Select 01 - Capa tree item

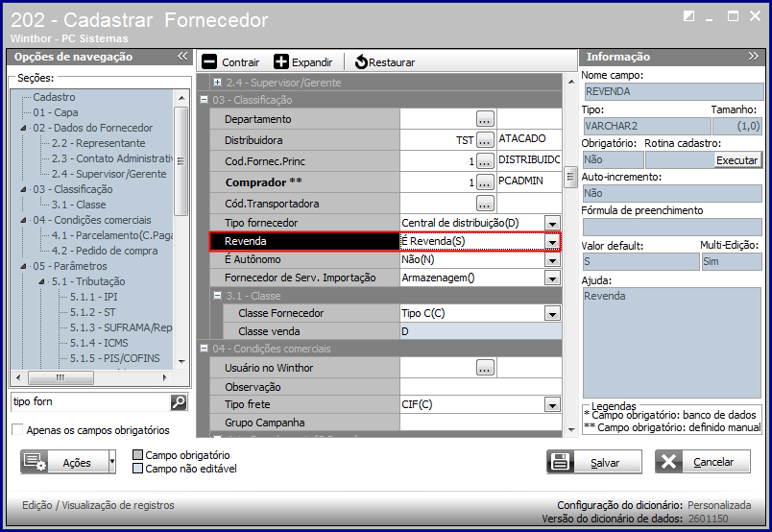(x=55, y=112)
